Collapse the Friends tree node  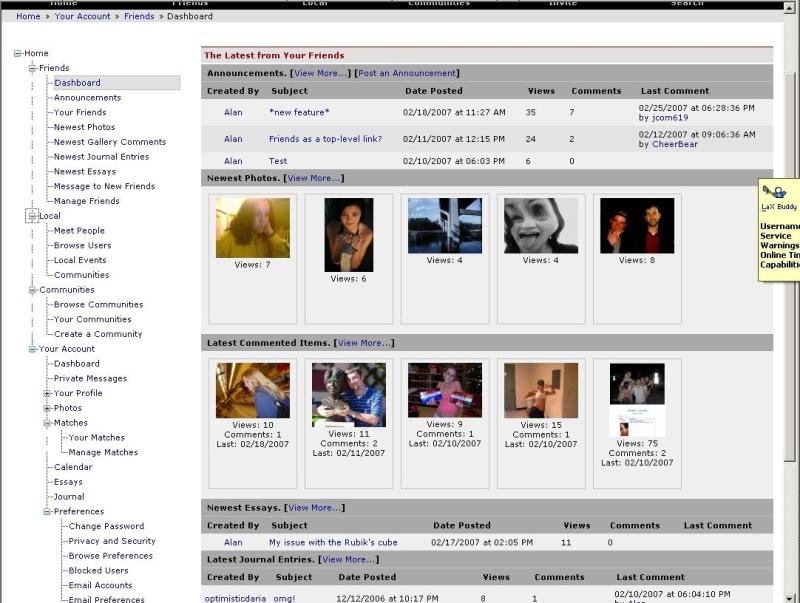point(33,68)
